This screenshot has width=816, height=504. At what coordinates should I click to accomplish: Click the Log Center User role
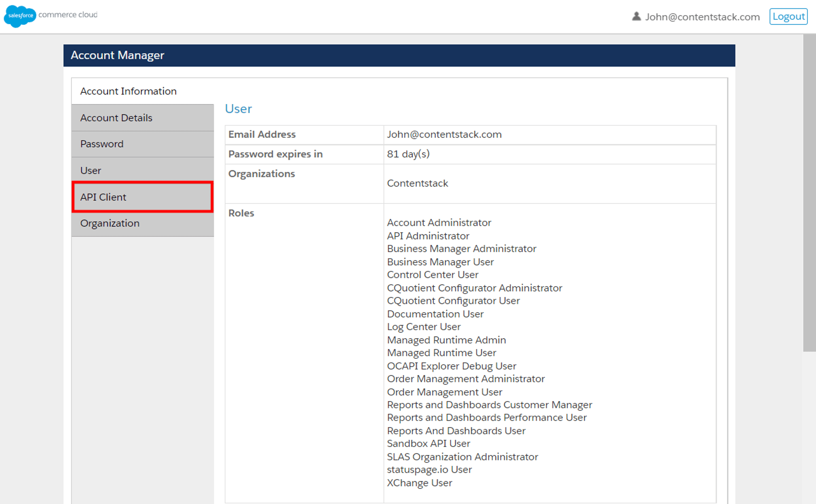coord(424,327)
